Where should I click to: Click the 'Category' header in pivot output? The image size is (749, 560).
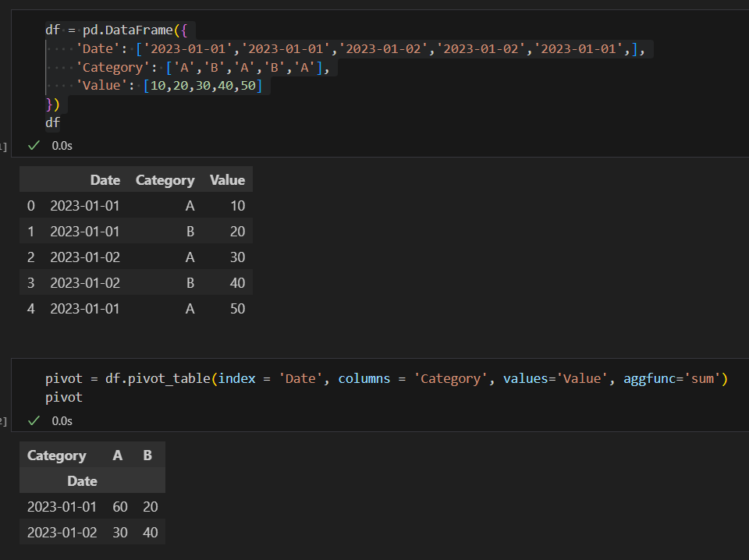point(57,456)
